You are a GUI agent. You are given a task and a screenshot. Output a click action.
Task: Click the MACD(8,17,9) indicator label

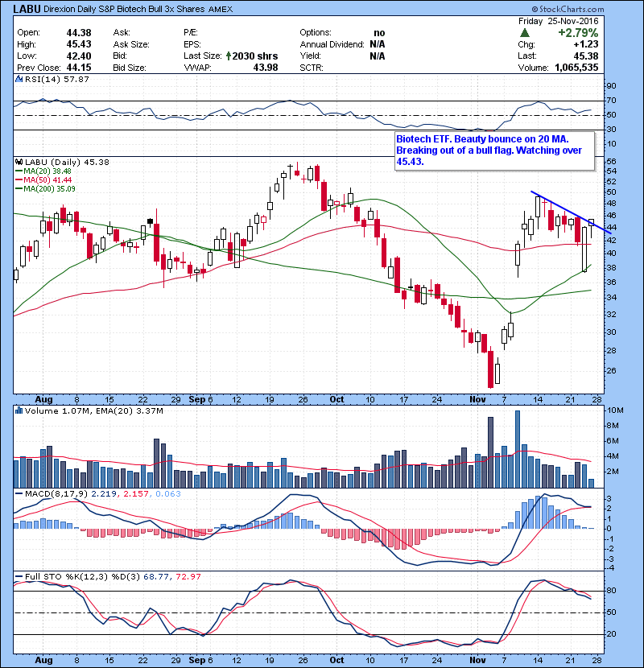(56, 494)
